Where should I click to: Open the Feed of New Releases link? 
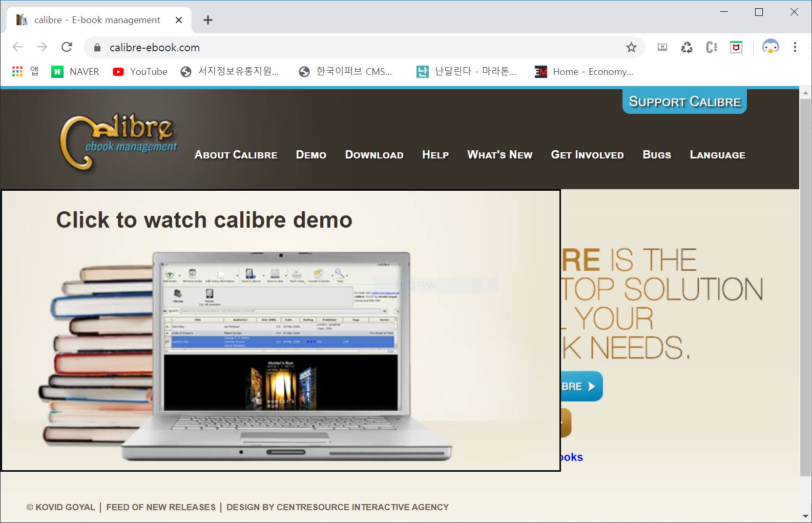coord(161,507)
